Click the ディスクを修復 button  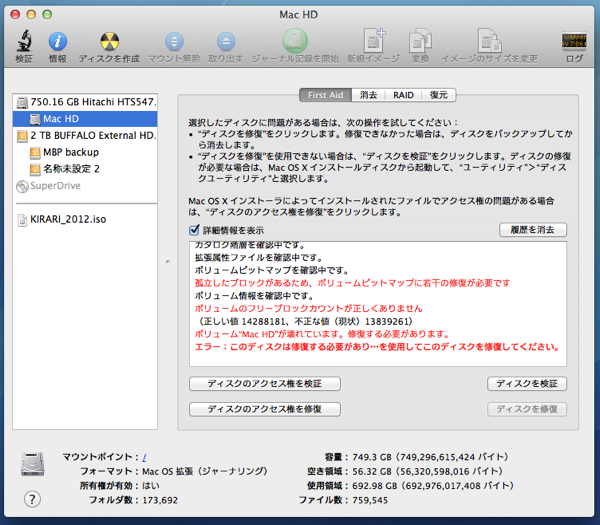tap(527, 409)
